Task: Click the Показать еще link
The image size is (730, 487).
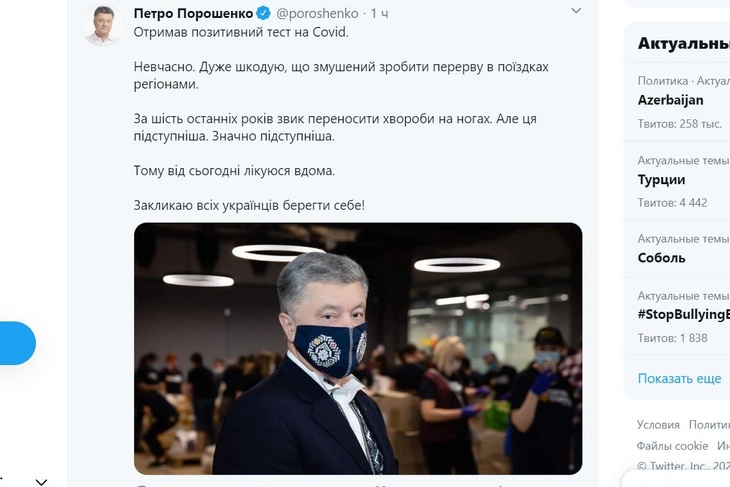Action: 679,379
